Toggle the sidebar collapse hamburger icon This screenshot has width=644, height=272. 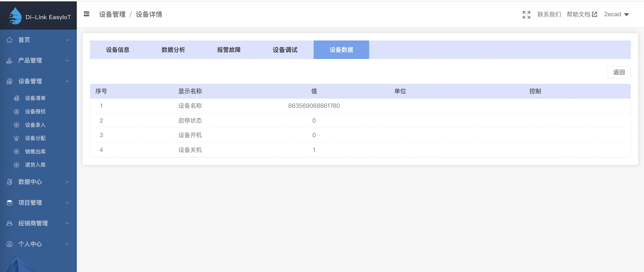click(x=87, y=14)
